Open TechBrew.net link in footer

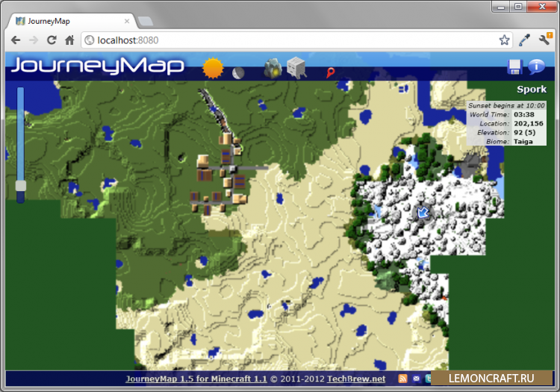point(356,379)
